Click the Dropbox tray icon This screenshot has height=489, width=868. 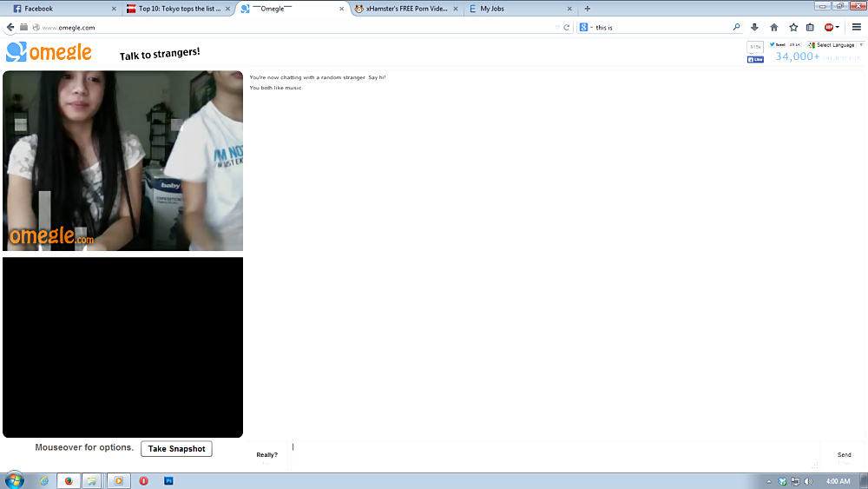782,481
